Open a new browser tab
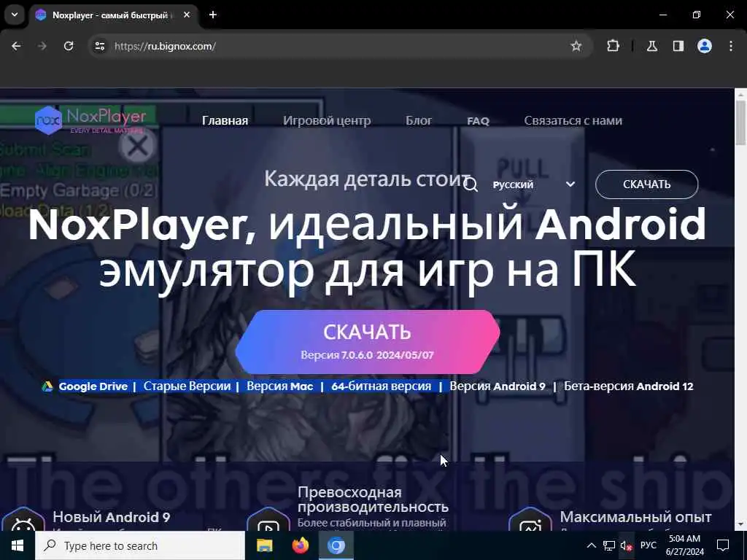 pos(213,15)
